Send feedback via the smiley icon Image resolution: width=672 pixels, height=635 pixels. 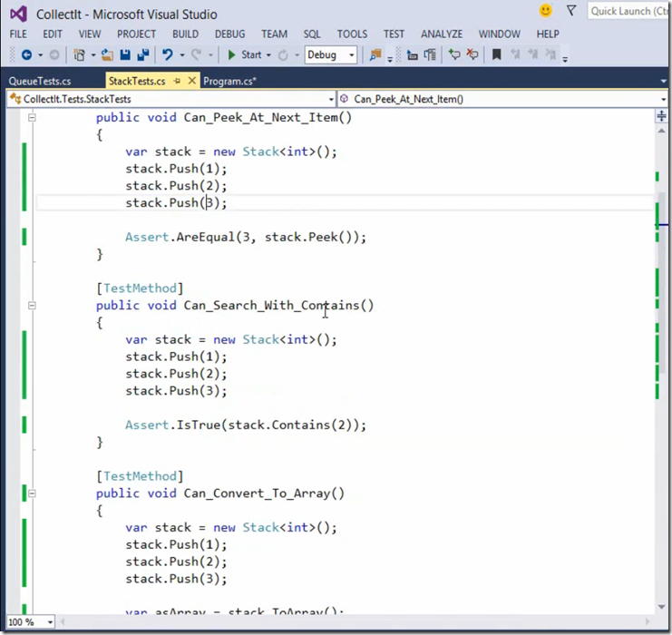pyautogui.click(x=546, y=11)
